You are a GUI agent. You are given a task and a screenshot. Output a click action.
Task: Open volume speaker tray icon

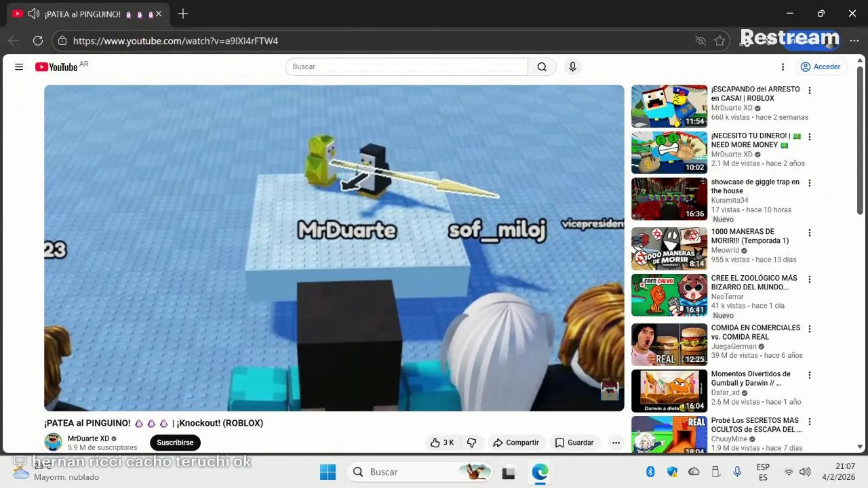click(x=805, y=472)
